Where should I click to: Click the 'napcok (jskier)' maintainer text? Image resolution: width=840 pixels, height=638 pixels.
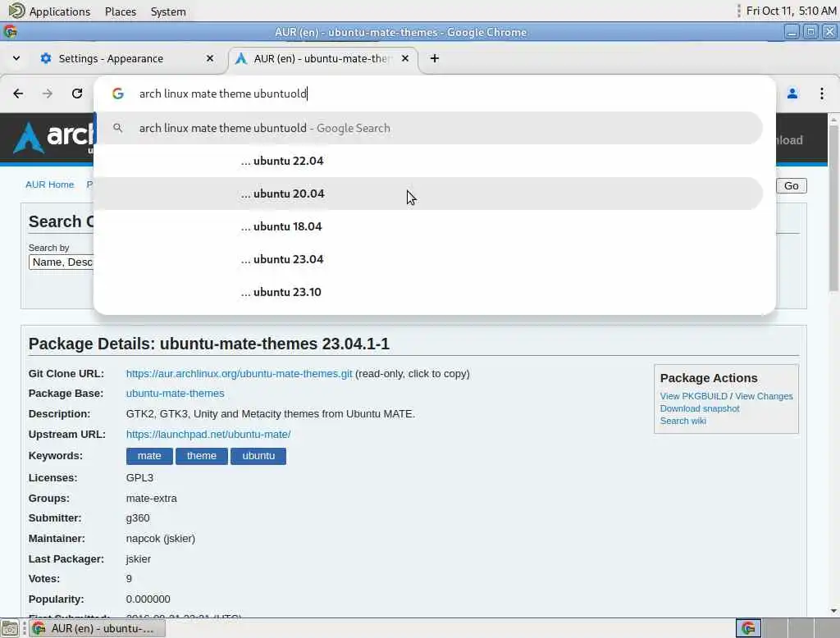point(160,538)
